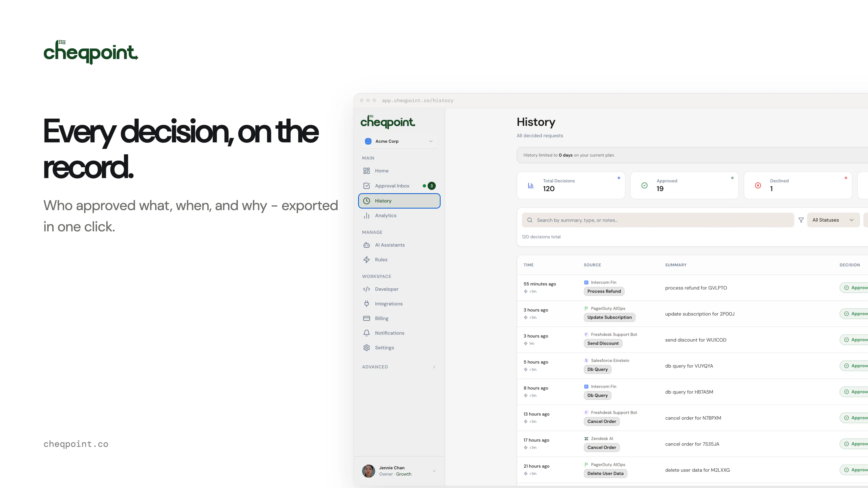Open Notifications page

pos(399,333)
